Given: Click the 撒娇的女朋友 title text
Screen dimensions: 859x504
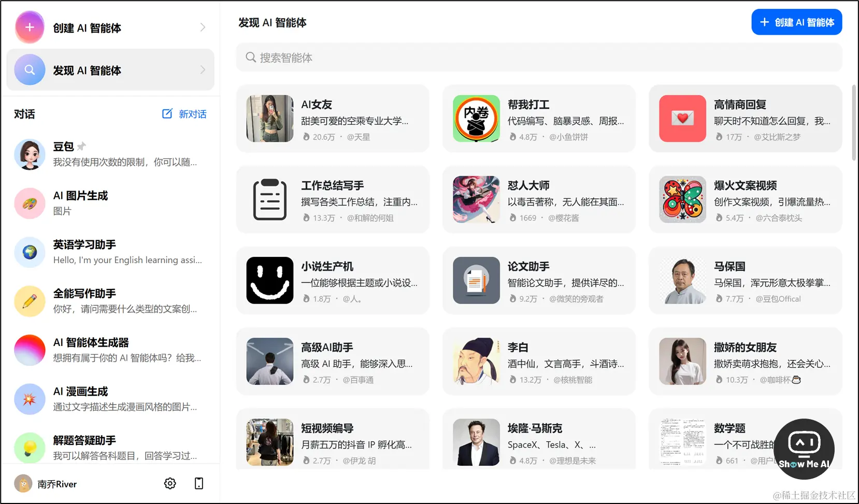Looking at the screenshot, I should click(x=745, y=348).
